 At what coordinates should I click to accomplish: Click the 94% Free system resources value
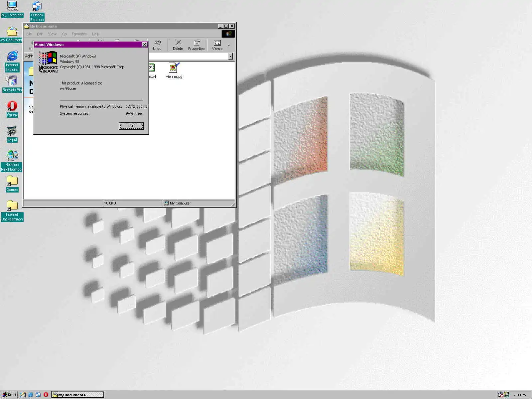(x=134, y=113)
